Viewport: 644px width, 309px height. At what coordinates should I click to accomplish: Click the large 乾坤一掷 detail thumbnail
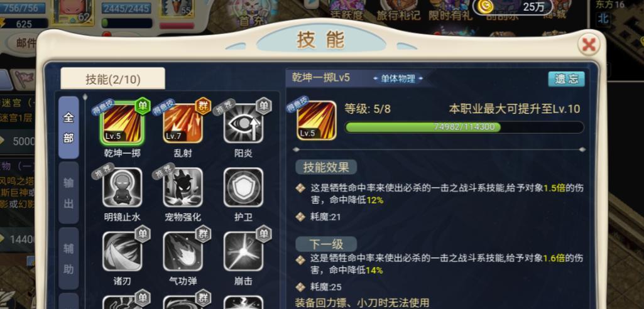click(317, 121)
